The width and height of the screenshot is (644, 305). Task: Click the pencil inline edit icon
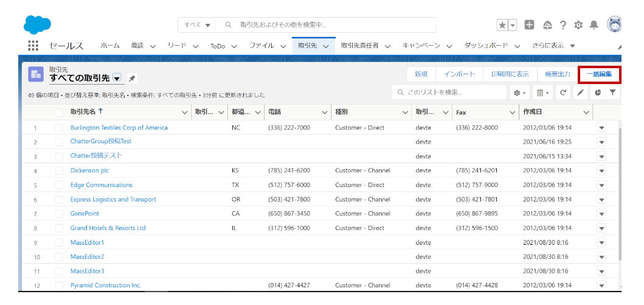tap(580, 93)
